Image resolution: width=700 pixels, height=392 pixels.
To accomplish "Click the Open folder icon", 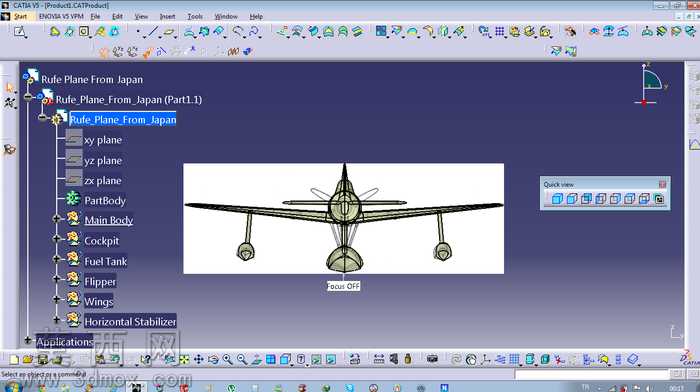I will pos(28,359).
